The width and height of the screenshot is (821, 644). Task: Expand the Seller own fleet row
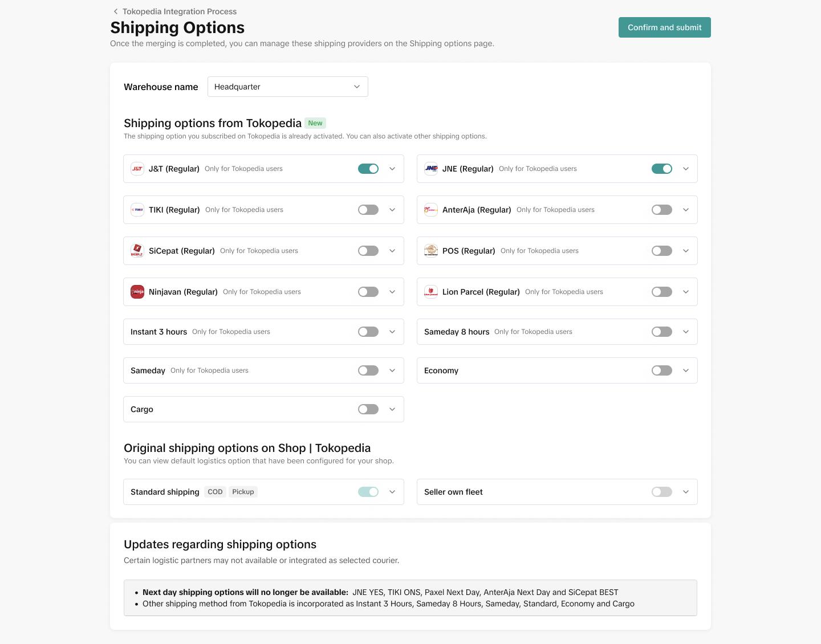pyautogui.click(x=686, y=492)
